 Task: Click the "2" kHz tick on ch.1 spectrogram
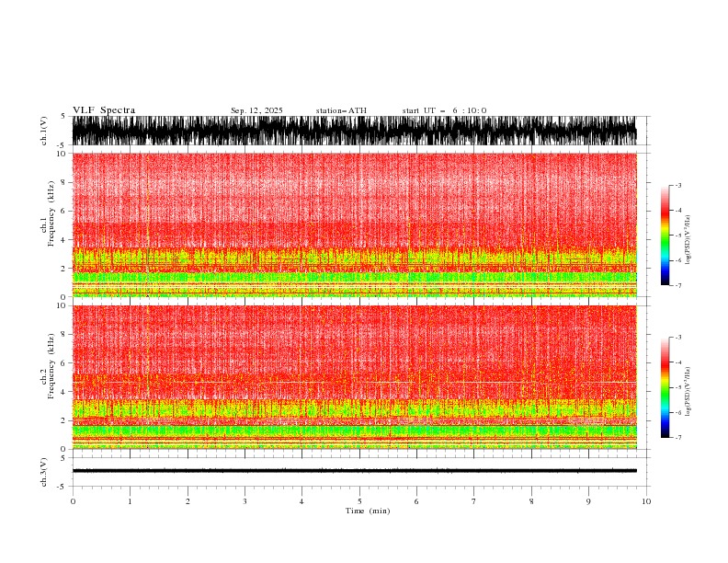[63, 268]
